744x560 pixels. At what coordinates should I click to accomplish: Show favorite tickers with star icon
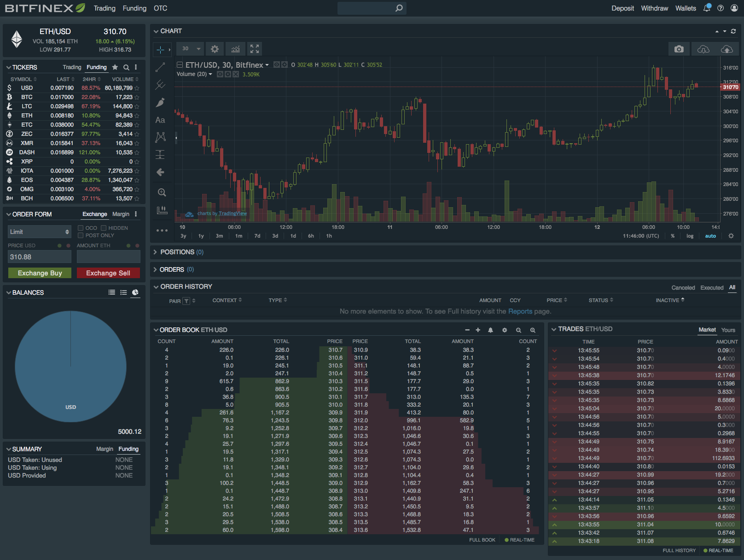pyautogui.click(x=115, y=67)
